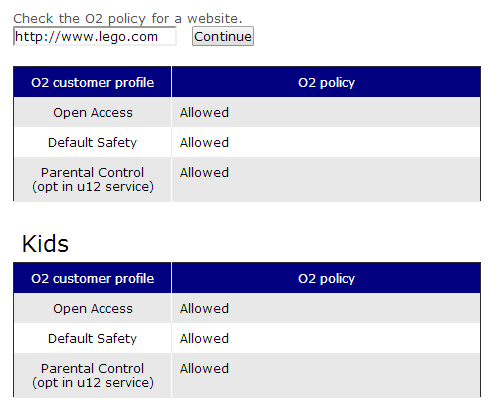Click the Kids section heading
This screenshot has height=417, width=501.
pos(45,244)
